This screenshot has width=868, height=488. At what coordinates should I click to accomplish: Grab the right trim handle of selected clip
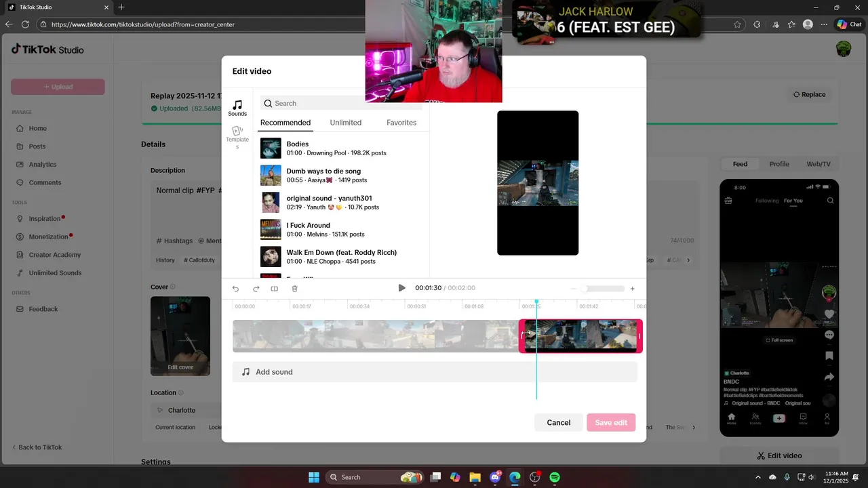(639, 335)
